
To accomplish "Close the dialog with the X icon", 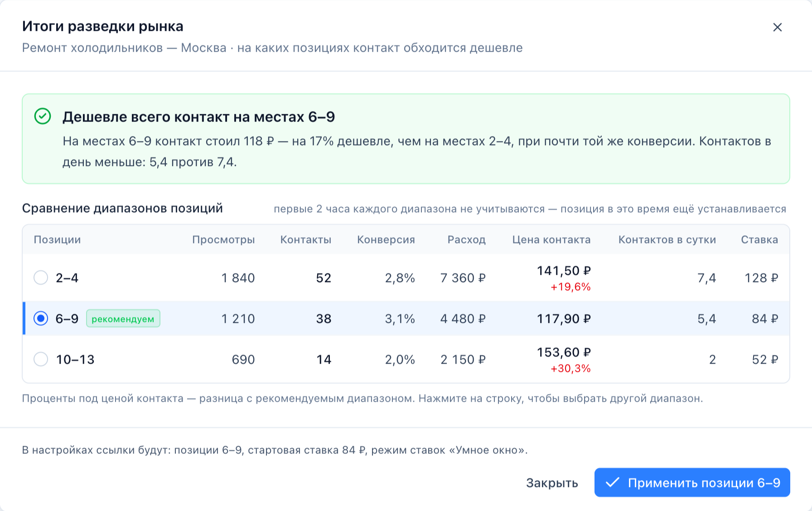I will [x=777, y=27].
